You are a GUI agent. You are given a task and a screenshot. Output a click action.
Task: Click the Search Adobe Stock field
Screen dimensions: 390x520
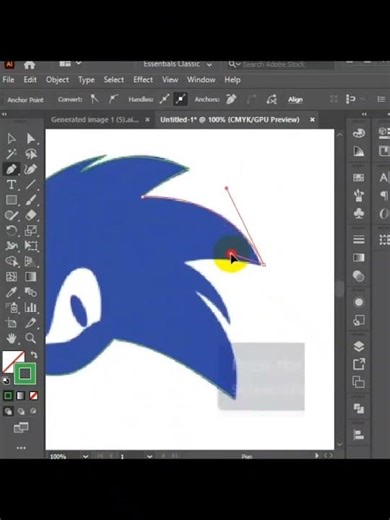pyautogui.click(x=280, y=64)
